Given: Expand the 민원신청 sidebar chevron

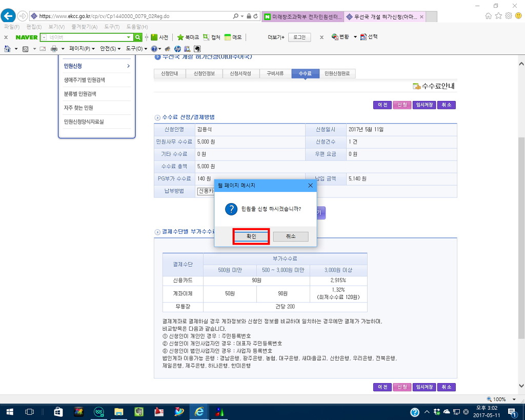Looking at the screenshot, I should [128, 66].
